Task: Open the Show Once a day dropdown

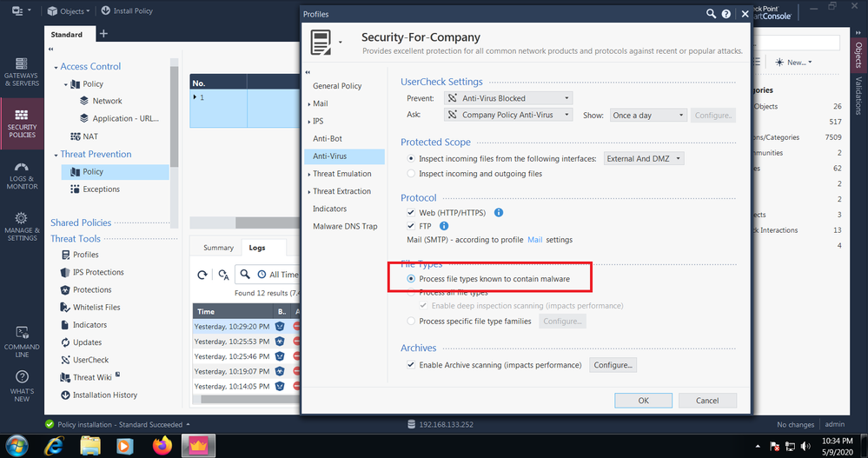Action: click(x=647, y=115)
